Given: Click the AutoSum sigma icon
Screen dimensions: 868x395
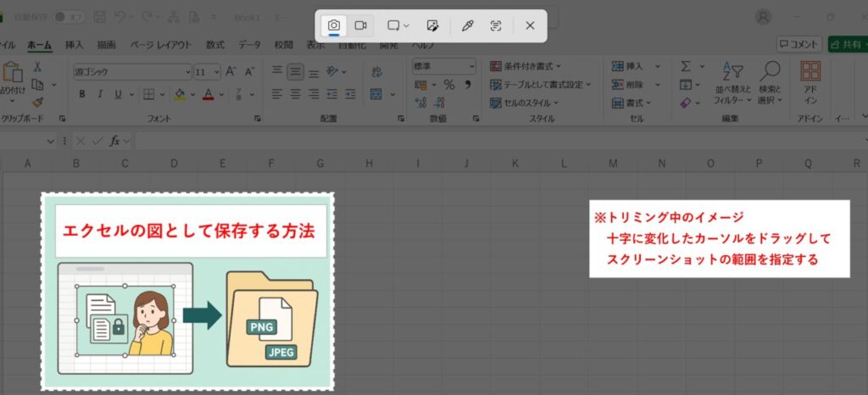Looking at the screenshot, I should [686, 66].
